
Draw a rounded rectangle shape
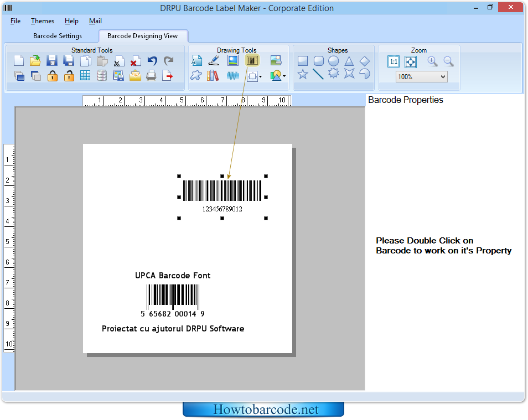coord(319,61)
